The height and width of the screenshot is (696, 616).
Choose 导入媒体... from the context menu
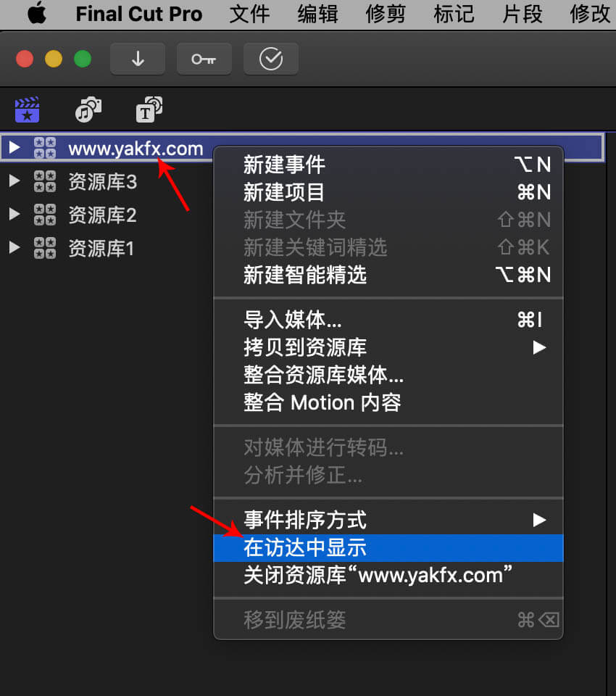tap(388, 320)
